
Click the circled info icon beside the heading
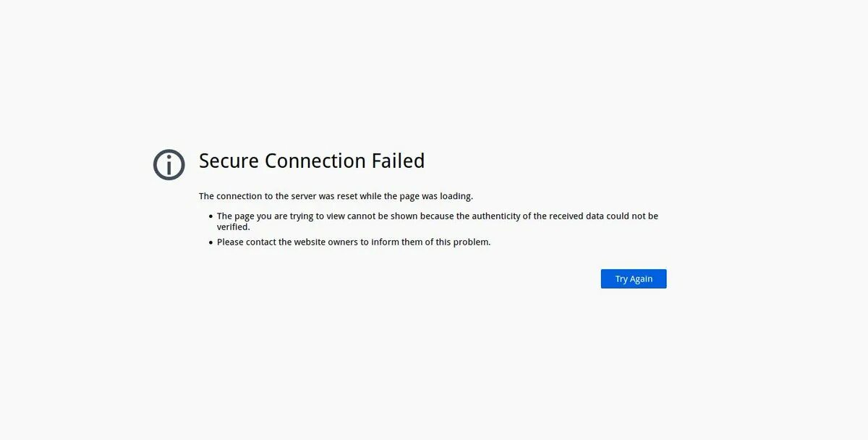click(x=169, y=165)
